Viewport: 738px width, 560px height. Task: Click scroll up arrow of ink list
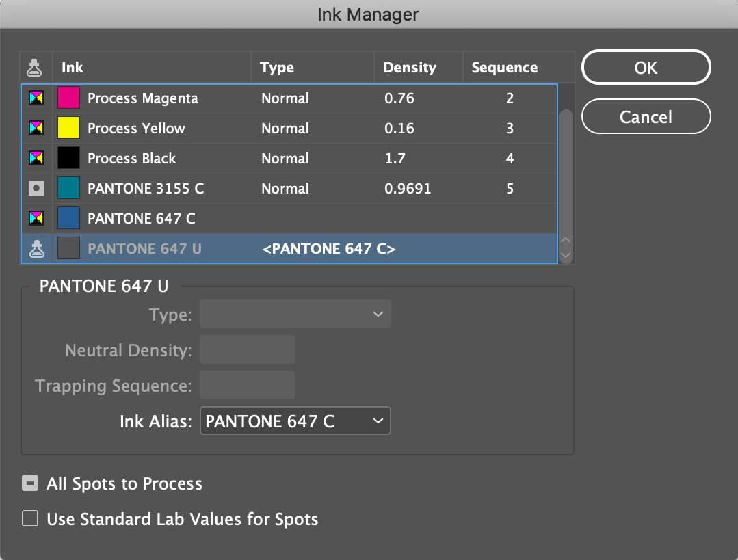[566, 240]
